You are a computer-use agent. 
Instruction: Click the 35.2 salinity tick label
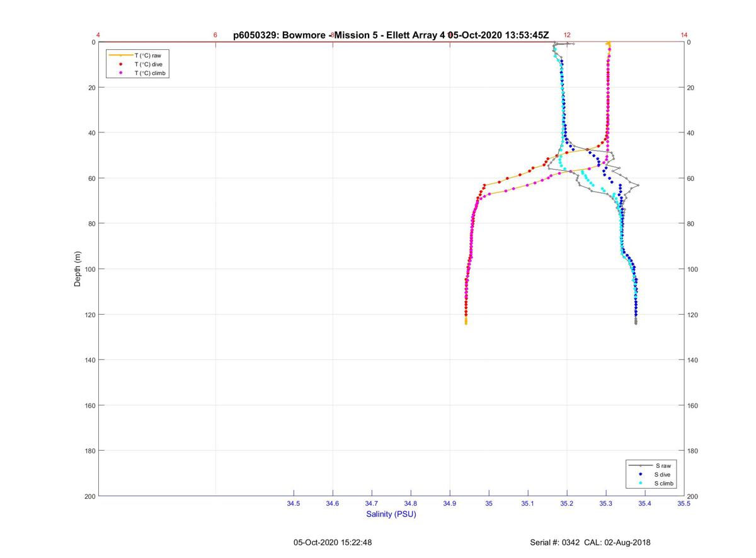coord(567,503)
